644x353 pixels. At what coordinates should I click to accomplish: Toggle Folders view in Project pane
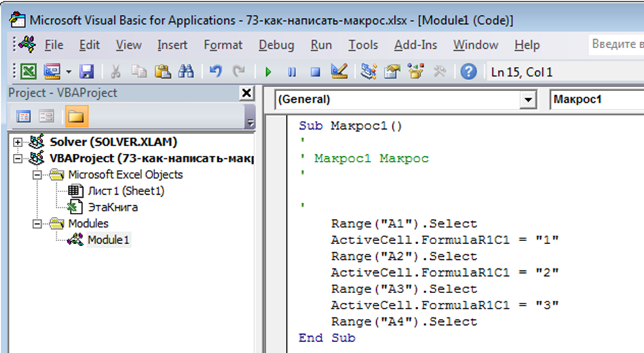(x=76, y=117)
